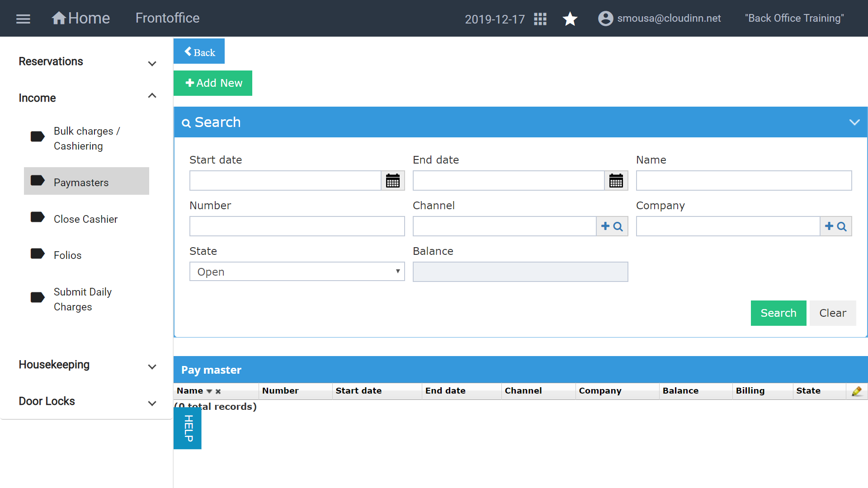Click the 2019-12-17 date text
Image resolution: width=868 pixels, height=488 pixels.
point(495,19)
